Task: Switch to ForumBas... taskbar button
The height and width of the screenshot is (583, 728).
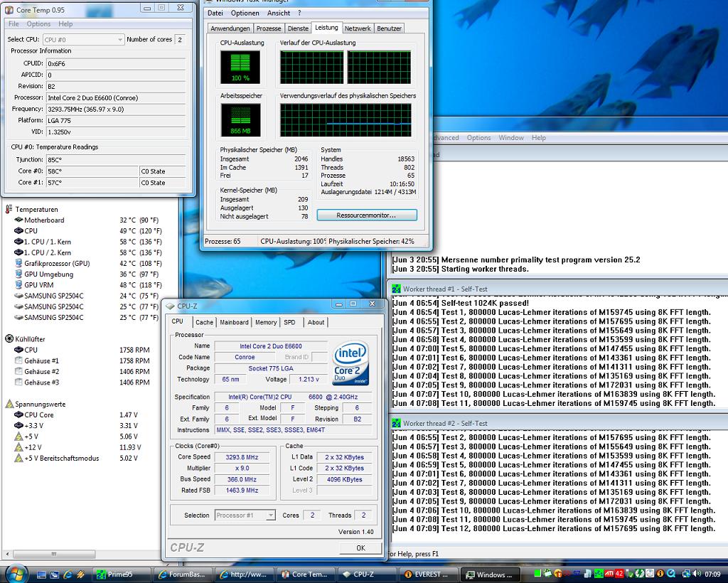Action: 183,574
